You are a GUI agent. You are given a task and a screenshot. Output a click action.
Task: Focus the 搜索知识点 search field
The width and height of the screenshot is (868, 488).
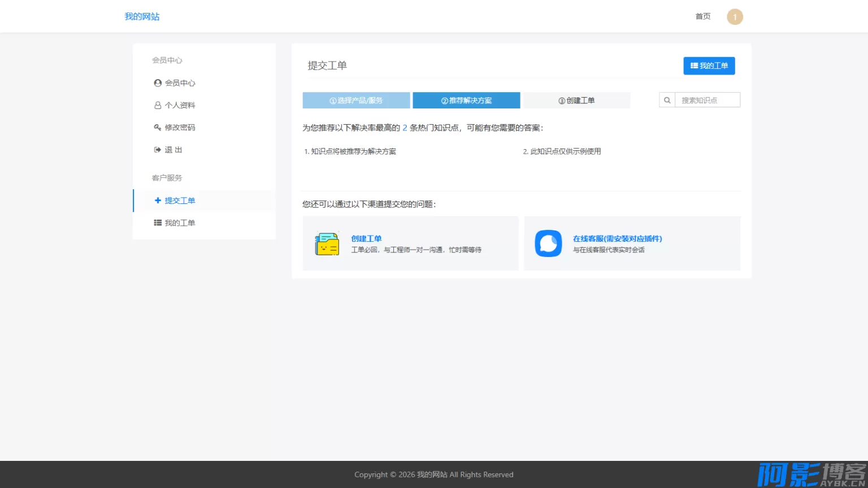tap(707, 101)
